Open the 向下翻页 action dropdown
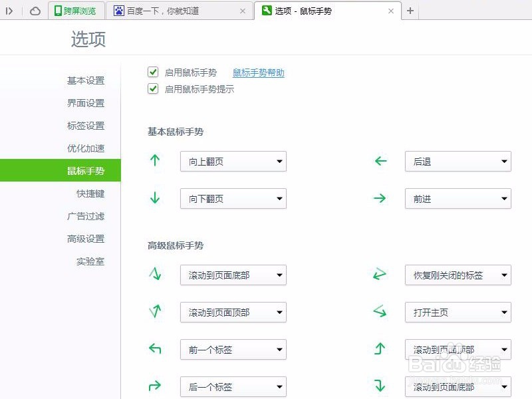This screenshot has width=532, height=399. coord(233,198)
